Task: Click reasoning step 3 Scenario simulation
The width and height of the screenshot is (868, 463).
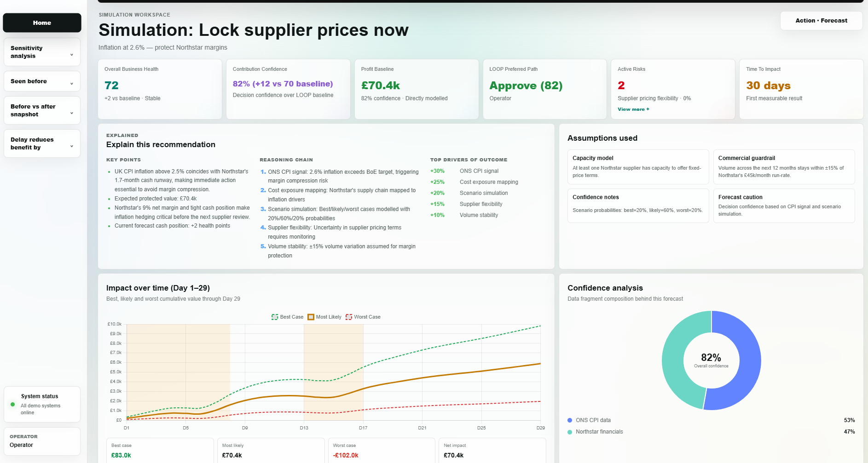Action: tap(340, 214)
